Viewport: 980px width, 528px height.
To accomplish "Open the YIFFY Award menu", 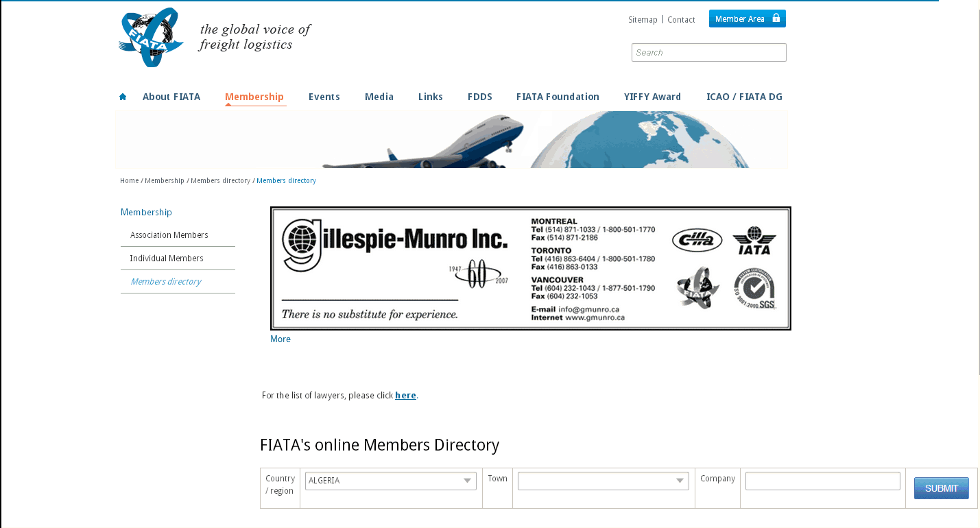I will 652,97.
